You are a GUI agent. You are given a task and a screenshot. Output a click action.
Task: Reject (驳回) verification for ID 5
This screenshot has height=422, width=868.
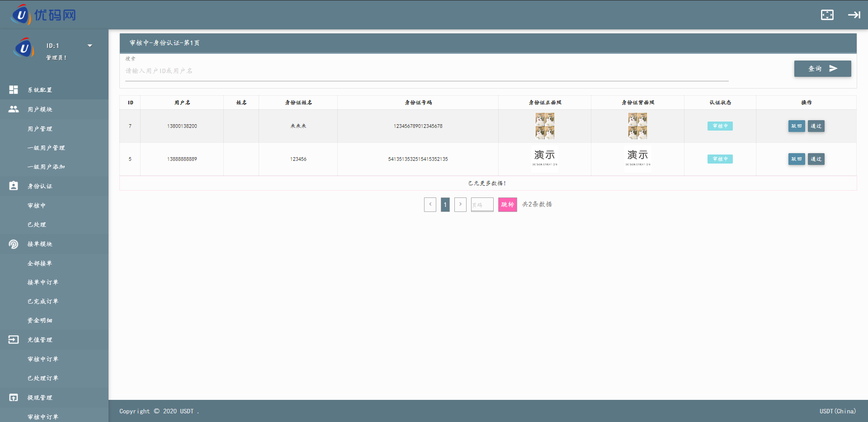(x=797, y=159)
